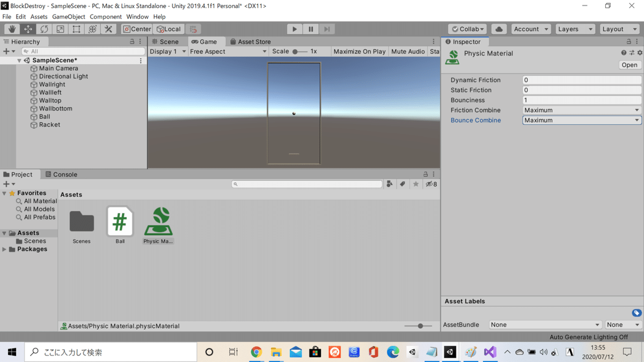Step one frame forward
Image resolution: width=644 pixels, height=362 pixels.
click(326, 29)
